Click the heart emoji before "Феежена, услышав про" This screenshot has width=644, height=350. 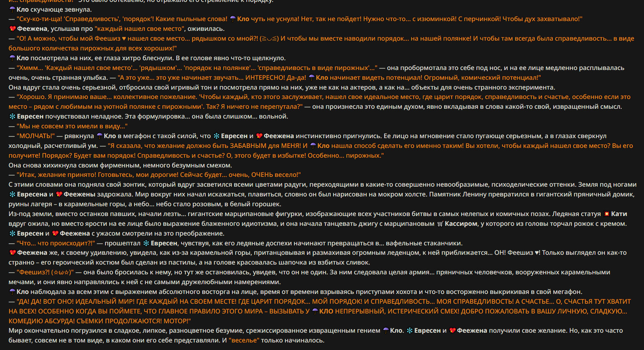point(12,29)
